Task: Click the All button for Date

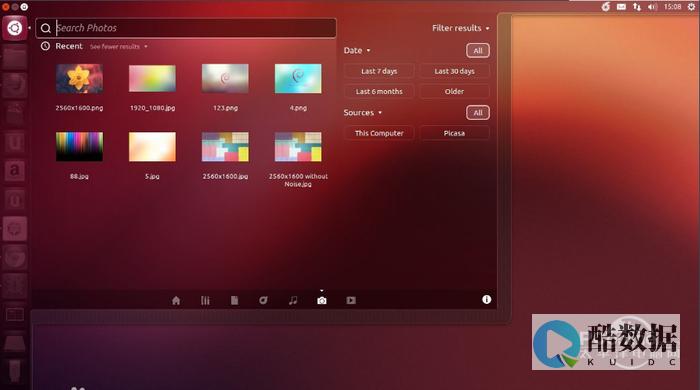Action: (x=478, y=50)
